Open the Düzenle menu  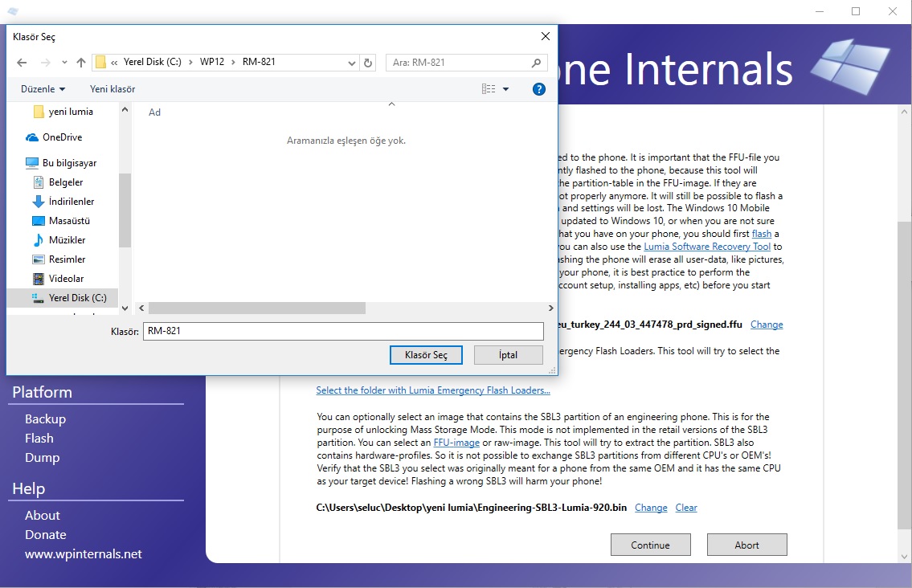click(43, 89)
